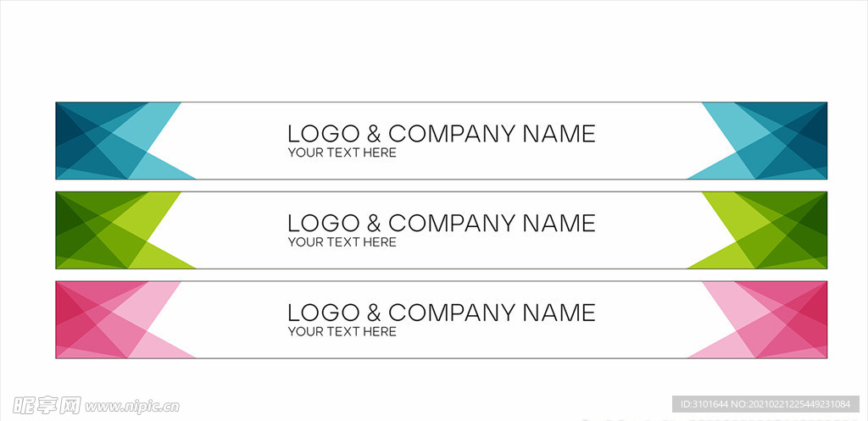
Task: Select YOUR TEXT HERE in the blue banner
Action: coord(342,152)
